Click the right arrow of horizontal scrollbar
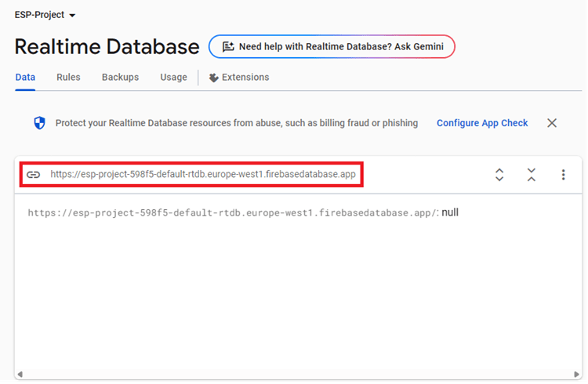 (x=576, y=375)
